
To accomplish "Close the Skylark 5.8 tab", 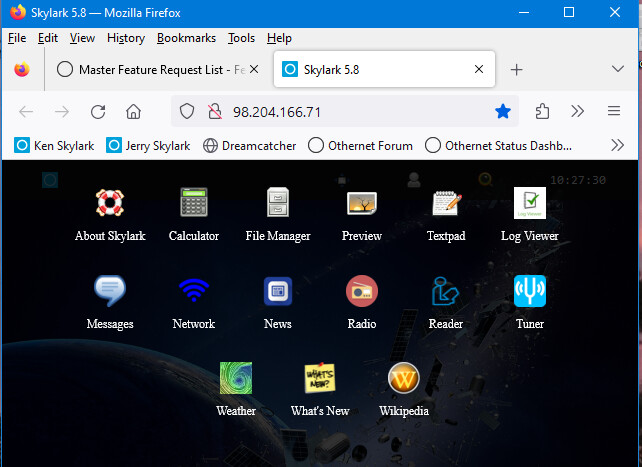I will (x=479, y=69).
